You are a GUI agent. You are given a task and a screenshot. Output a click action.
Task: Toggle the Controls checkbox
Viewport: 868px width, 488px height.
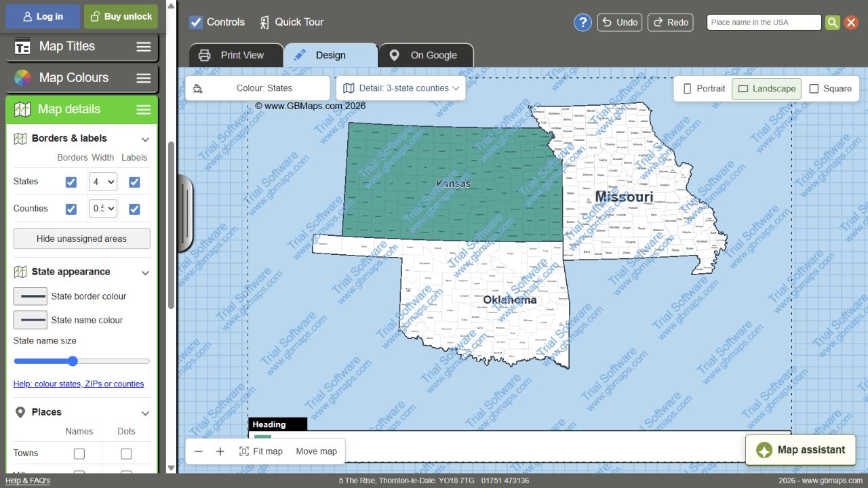coord(196,22)
